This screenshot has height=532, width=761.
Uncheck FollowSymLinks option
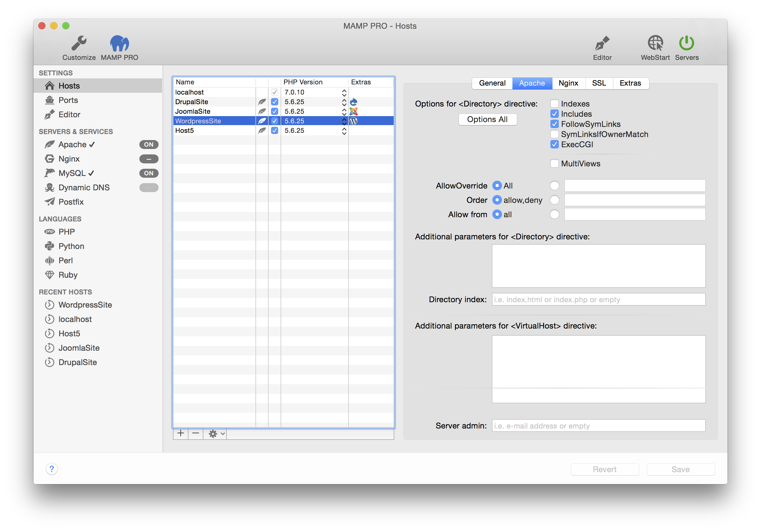tap(554, 124)
